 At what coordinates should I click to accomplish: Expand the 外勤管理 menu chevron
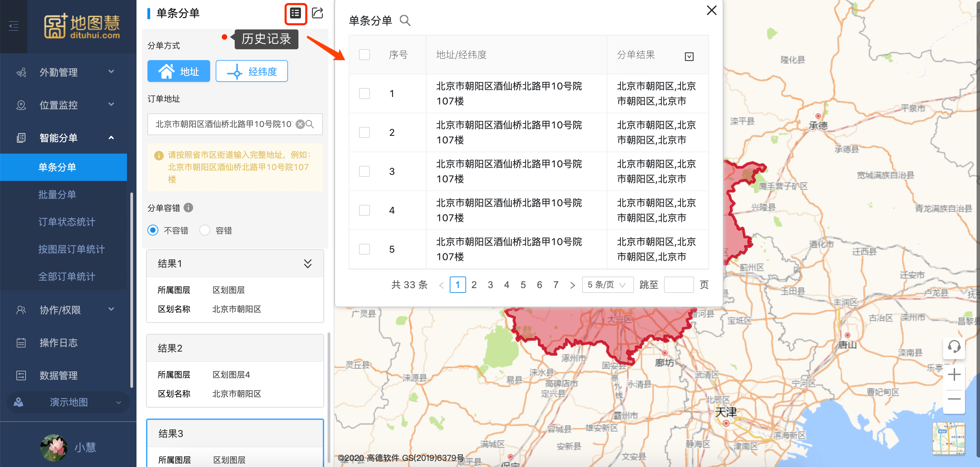tap(111, 71)
